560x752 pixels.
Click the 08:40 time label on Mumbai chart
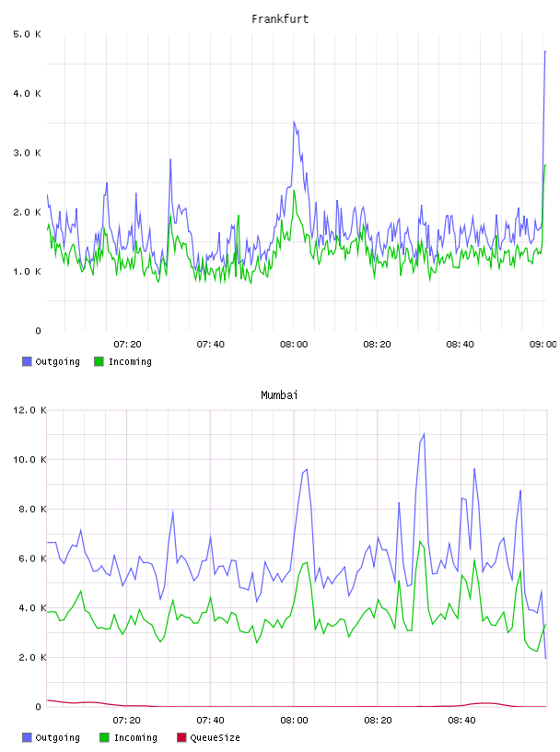pyautogui.click(x=461, y=721)
